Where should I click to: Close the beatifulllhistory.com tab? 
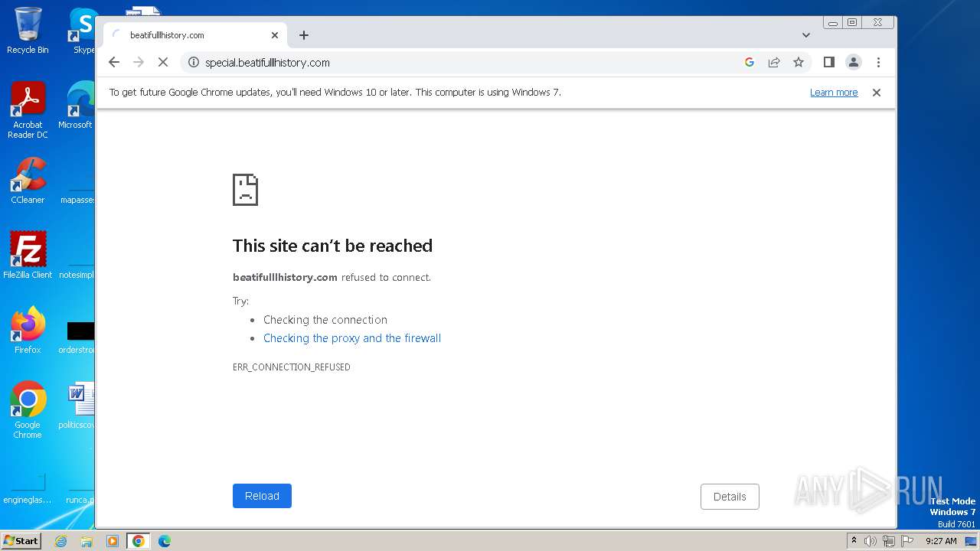tap(275, 35)
